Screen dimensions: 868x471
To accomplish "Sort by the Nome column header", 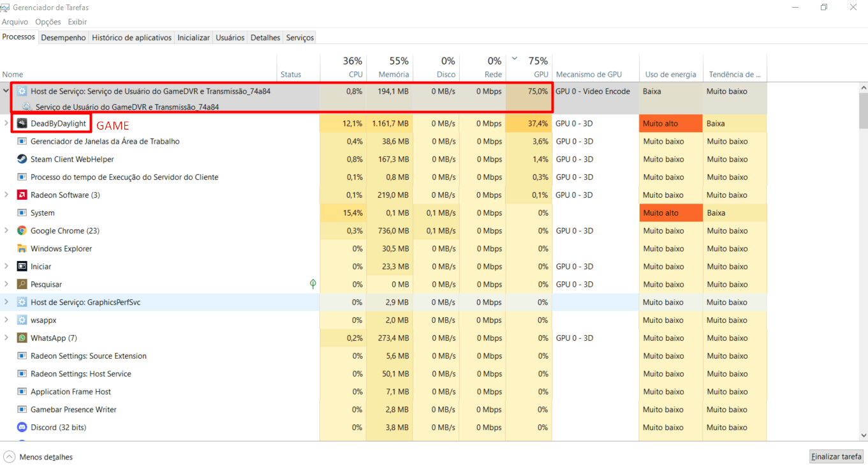I will [138, 67].
